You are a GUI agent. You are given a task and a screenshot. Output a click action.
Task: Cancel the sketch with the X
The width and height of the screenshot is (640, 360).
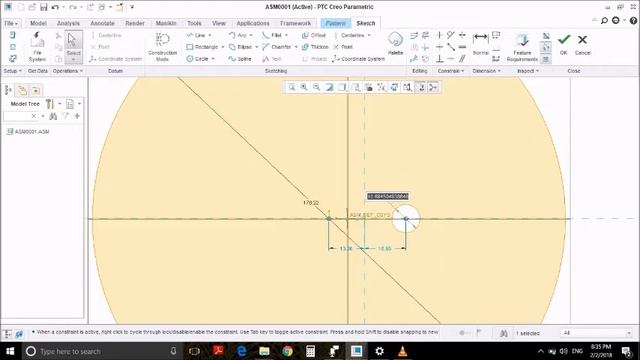[x=582, y=44]
